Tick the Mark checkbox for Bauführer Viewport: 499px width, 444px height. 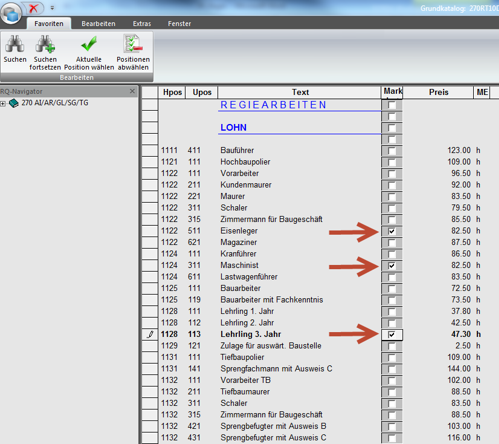(392, 151)
